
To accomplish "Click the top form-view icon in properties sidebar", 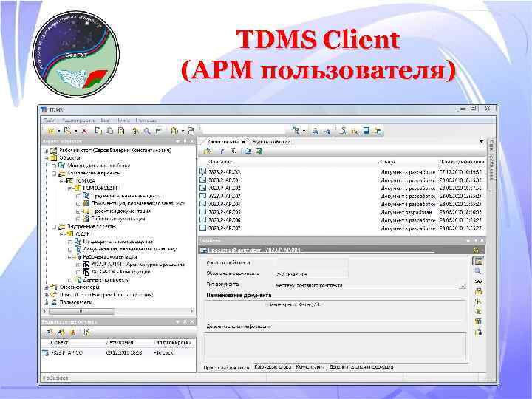I will pos(478,262).
